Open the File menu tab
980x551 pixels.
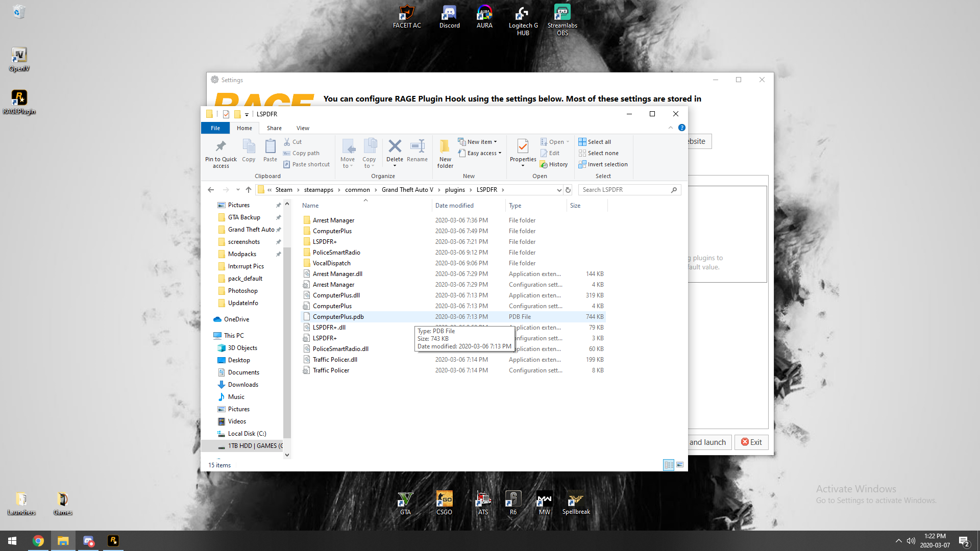215,128
